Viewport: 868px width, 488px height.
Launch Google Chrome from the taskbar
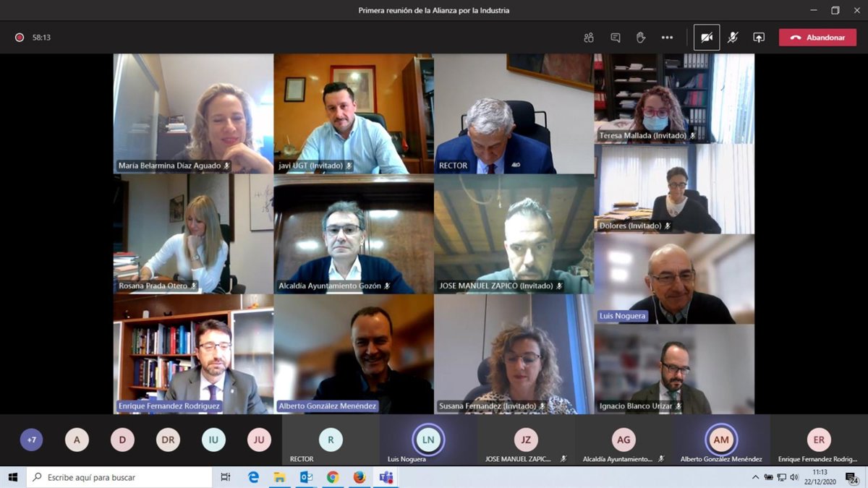point(333,477)
